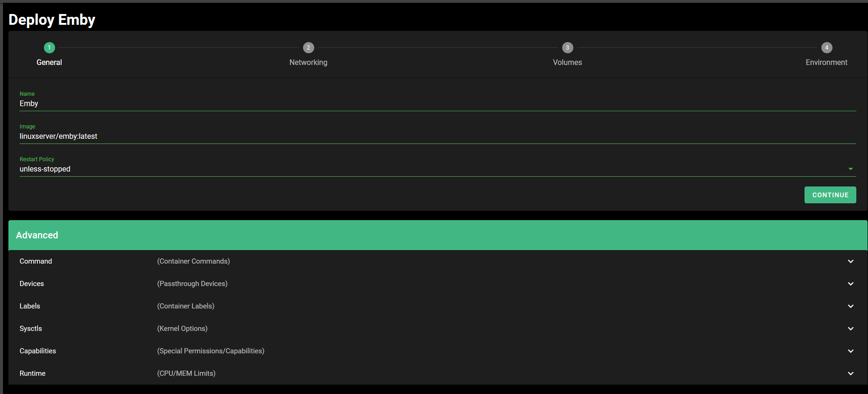Click the Devices panel title
This screenshot has height=394, width=868.
click(32, 284)
